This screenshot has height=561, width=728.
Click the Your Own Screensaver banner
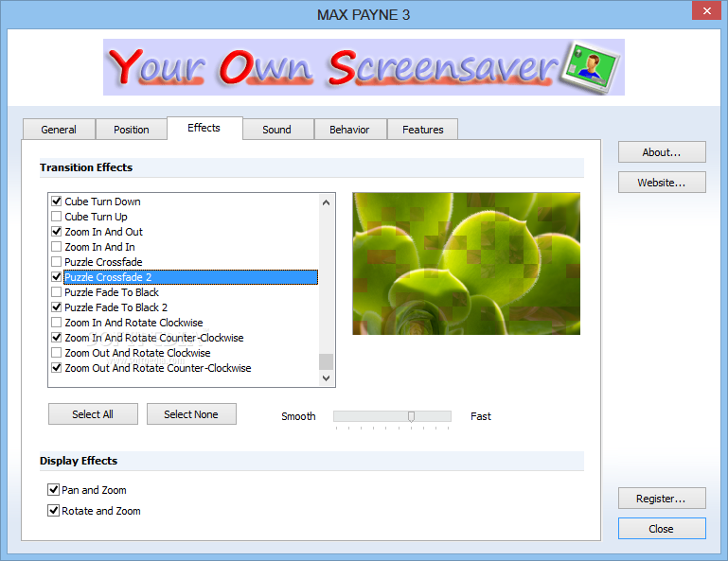[x=364, y=67]
